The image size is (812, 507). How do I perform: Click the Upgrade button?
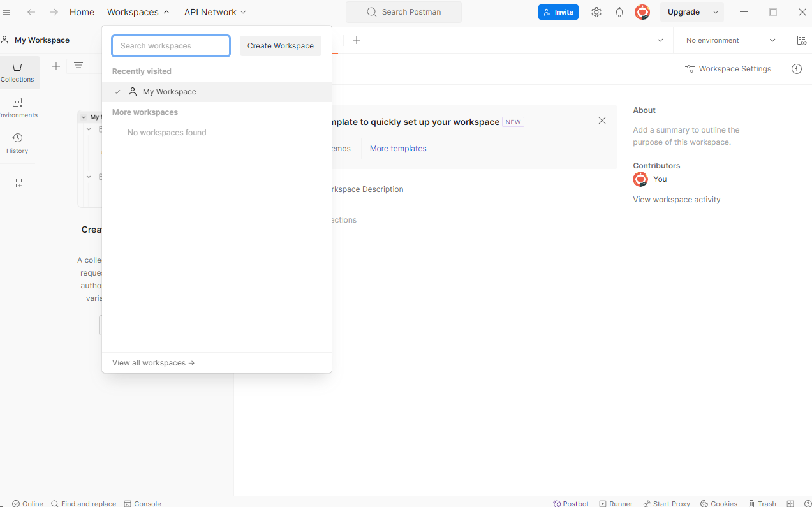pyautogui.click(x=684, y=12)
